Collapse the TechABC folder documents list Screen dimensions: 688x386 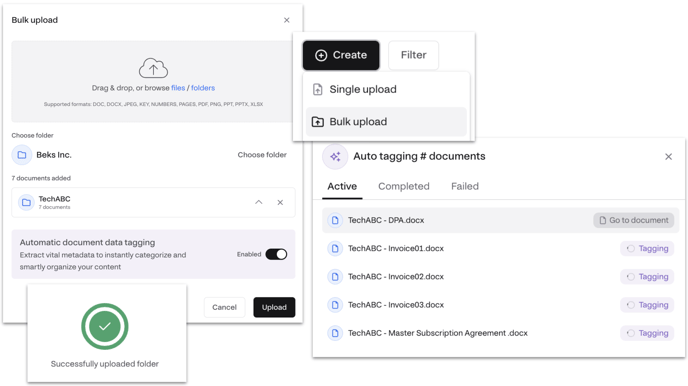click(258, 202)
